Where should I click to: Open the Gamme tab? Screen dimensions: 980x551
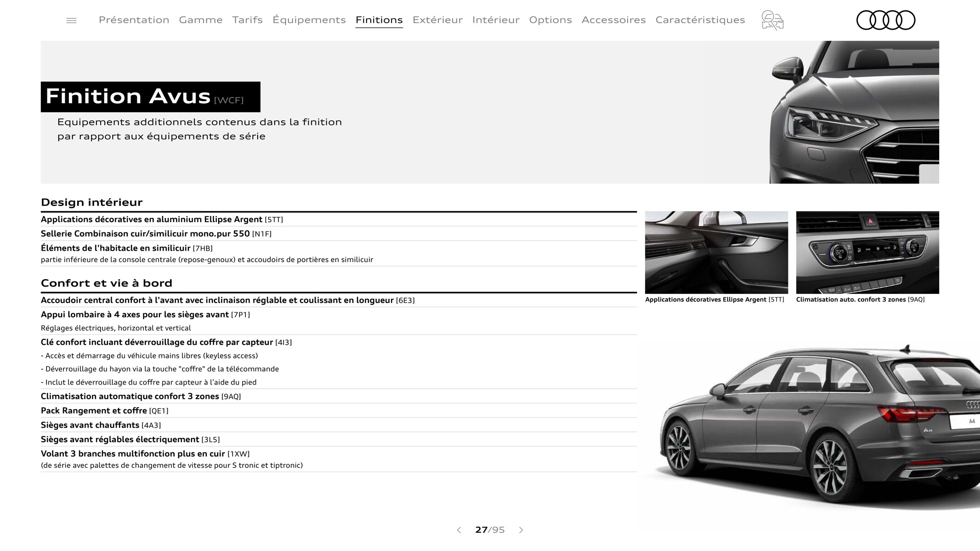click(201, 20)
